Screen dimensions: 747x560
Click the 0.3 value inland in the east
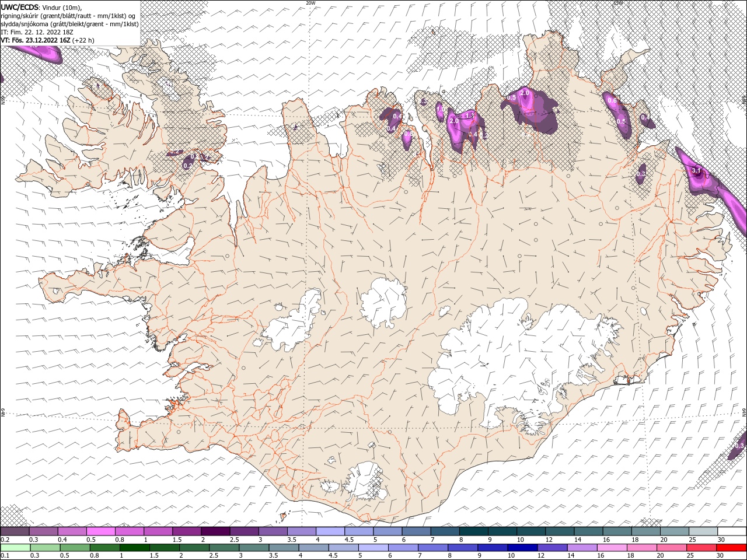click(641, 174)
